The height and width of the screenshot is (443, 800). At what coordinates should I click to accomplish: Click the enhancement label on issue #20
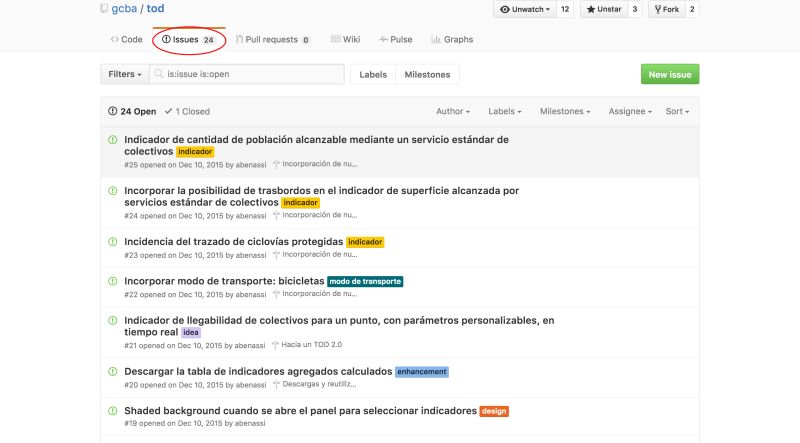click(x=421, y=372)
